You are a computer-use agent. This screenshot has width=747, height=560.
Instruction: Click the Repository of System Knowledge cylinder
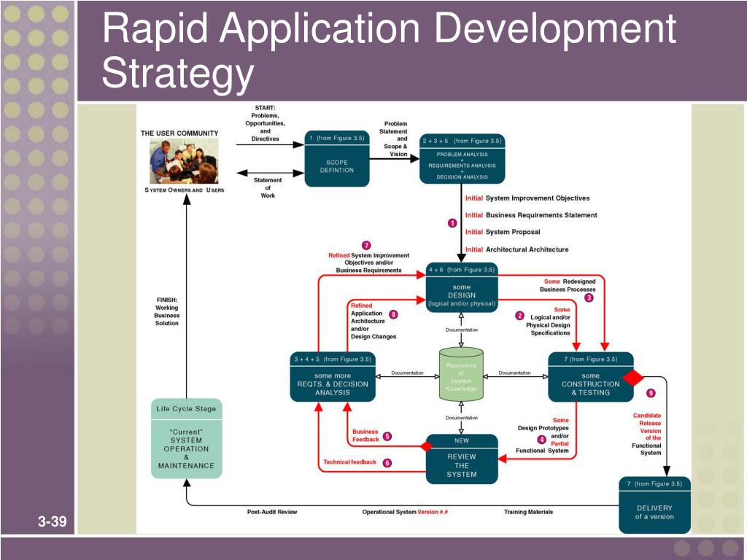click(x=461, y=375)
